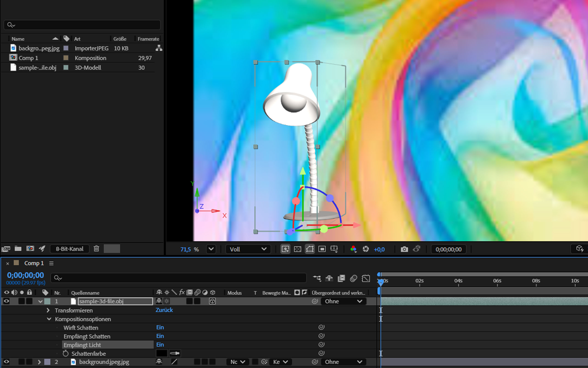This screenshot has width=588, height=368.
Task: Click the solo layer icon
Action: coord(20,301)
